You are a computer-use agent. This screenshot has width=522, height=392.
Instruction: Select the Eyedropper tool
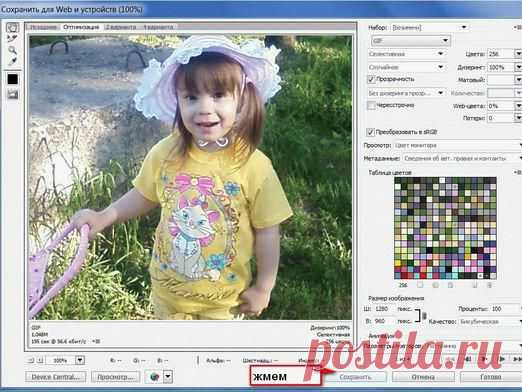(13, 61)
